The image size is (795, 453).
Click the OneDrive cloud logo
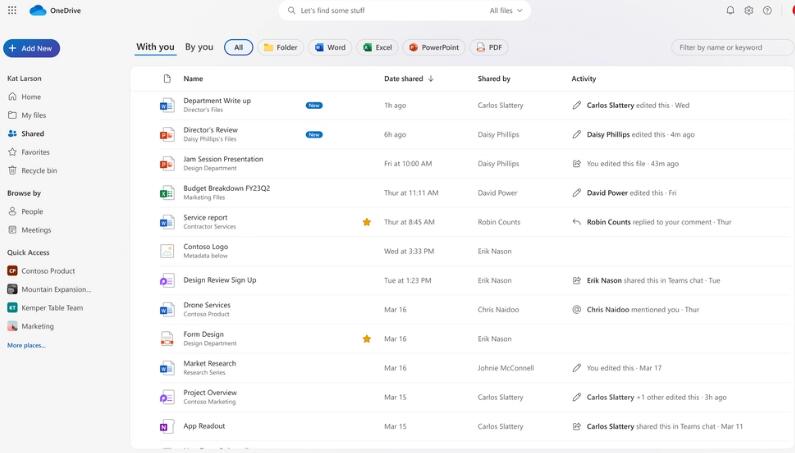(x=38, y=10)
